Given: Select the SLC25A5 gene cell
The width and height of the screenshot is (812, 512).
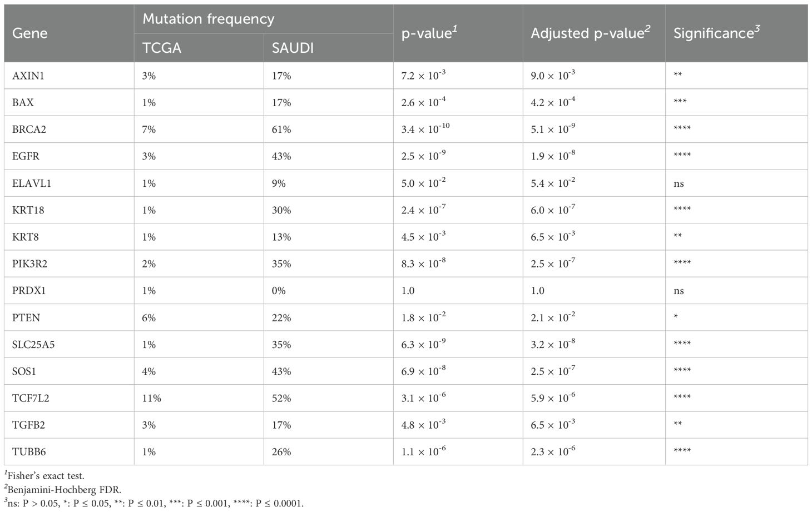Looking at the screenshot, I should click(33, 345).
